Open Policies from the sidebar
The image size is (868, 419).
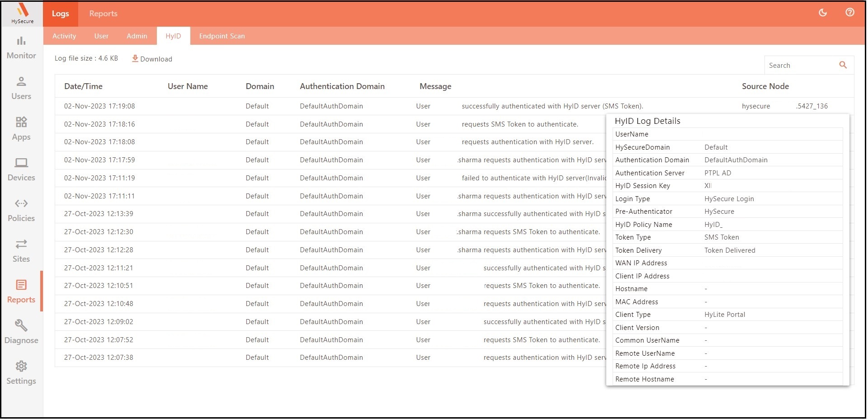(x=21, y=210)
